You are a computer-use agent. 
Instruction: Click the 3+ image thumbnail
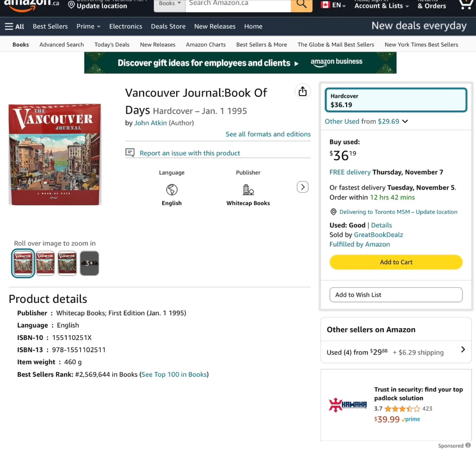pos(89,263)
